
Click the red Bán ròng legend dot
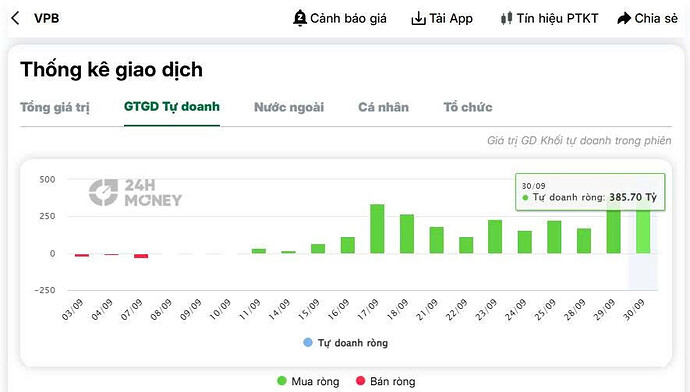360,381
